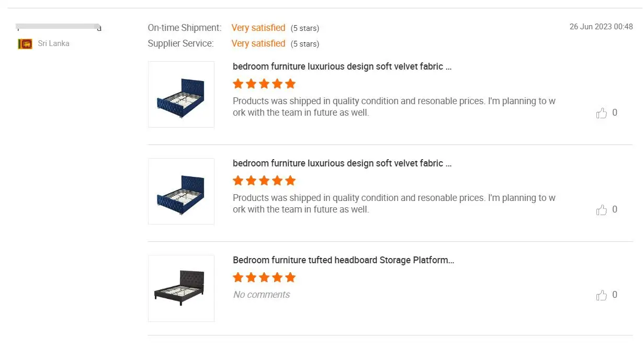Click five-star rating of first velvet bed review
The image size is (644, 347).
[264, 84]
